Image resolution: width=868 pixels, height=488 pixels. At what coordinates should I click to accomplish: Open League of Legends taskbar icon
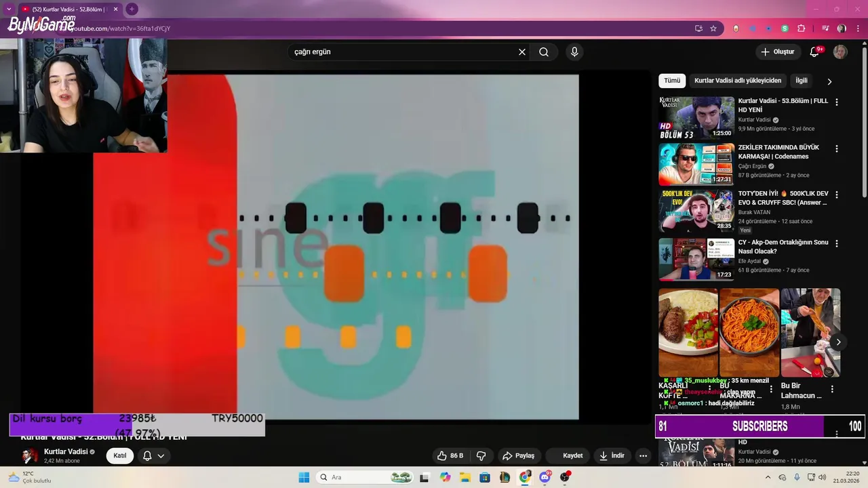pyautogui.click(x=505, y=477)
